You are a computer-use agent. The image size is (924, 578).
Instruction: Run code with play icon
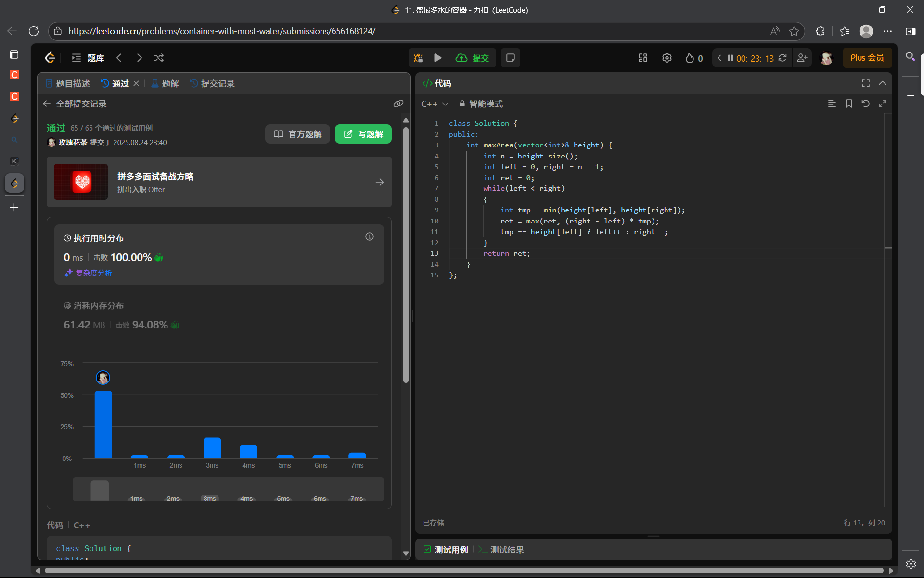pos(438,58)
